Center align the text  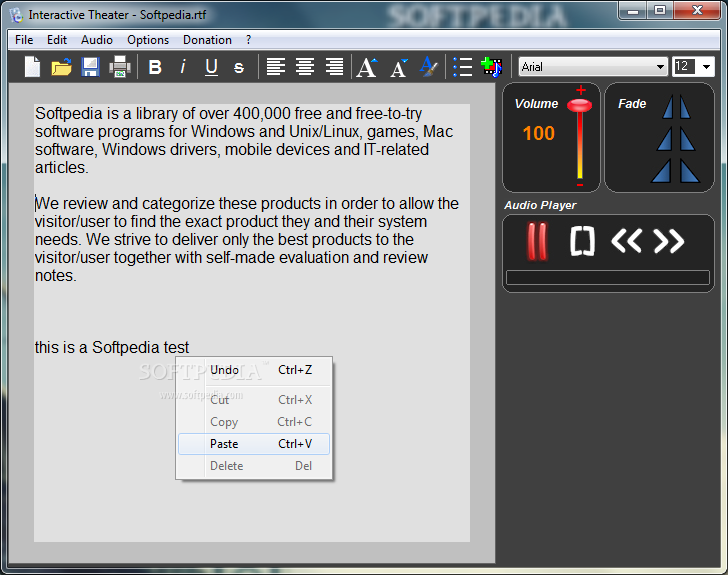(305, 67)
